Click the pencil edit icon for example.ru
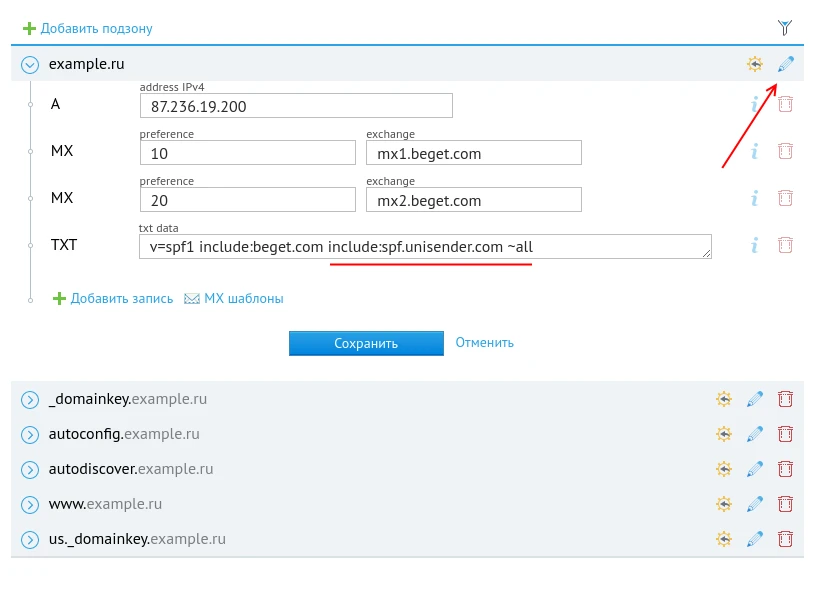The height and width of the screenshot is (591, 834). click(x=785, y=65)
